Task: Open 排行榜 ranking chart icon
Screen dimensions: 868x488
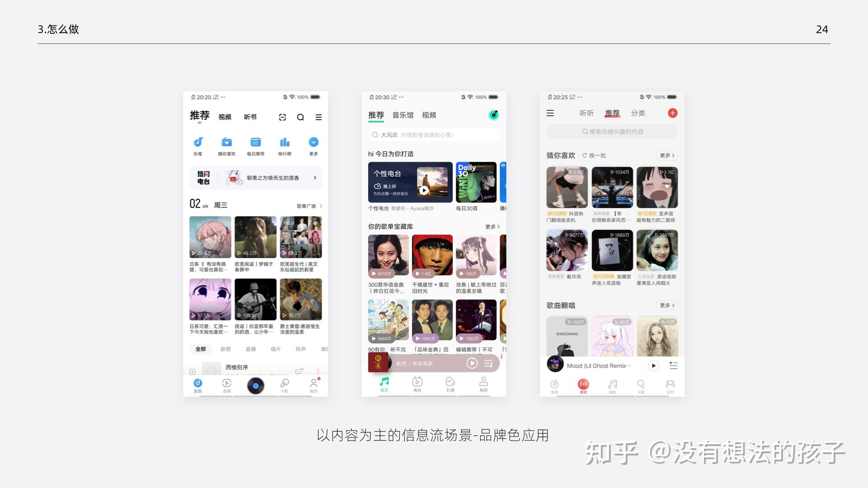Action: click(x=285, y=142)
